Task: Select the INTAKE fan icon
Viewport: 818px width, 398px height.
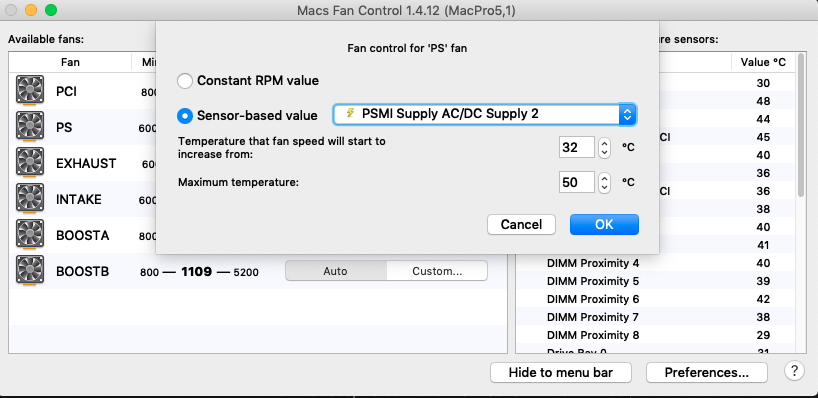Action: pyautogui.click(x=30, y=199)
